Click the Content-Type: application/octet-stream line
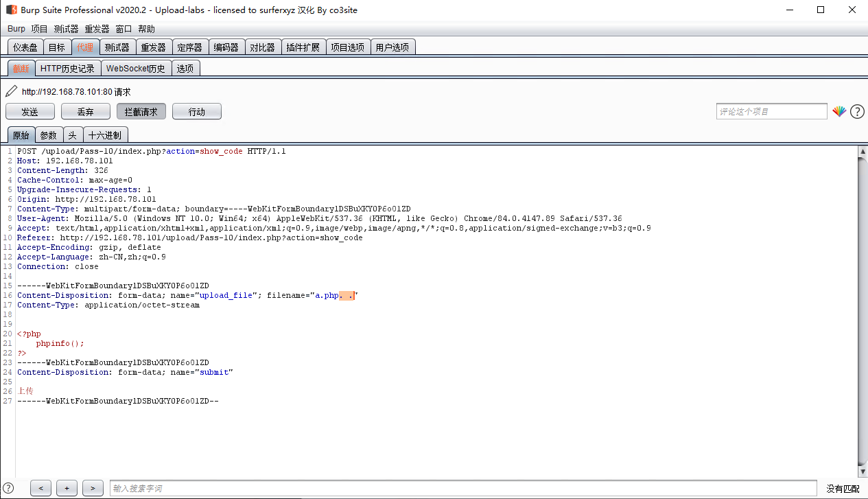 coord(108,305)
